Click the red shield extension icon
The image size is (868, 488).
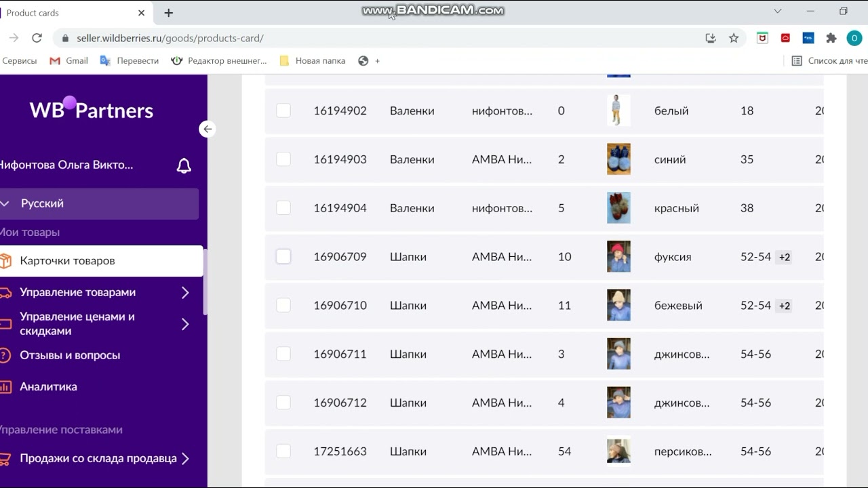[x=762, y=38]
